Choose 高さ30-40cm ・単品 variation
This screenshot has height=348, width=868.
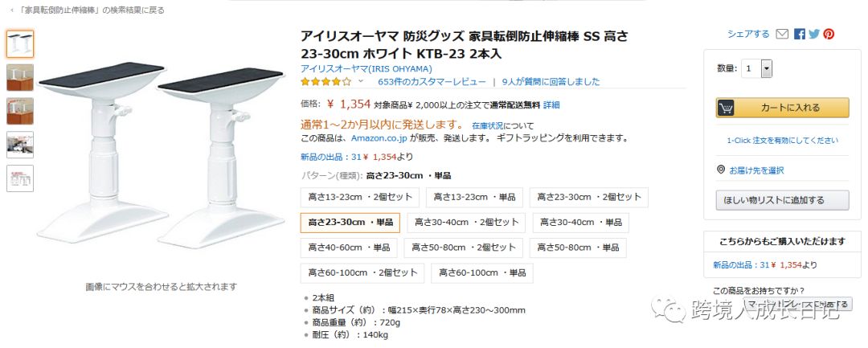[x=581, y=223]
